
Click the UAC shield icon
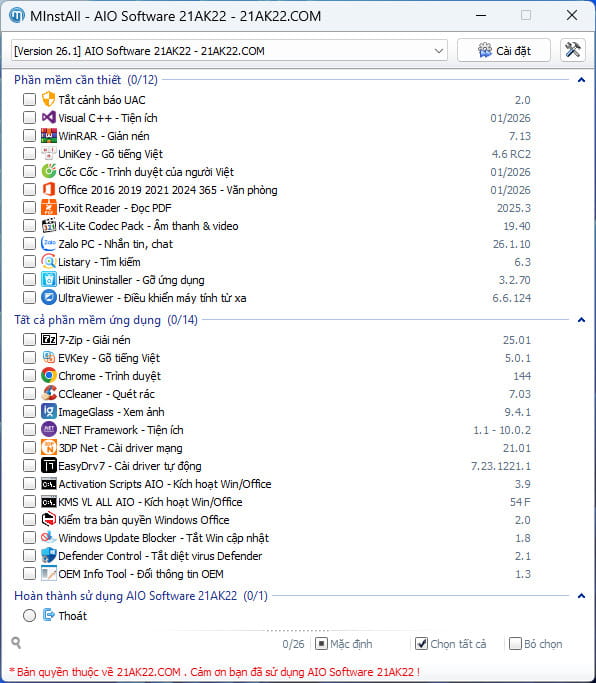coord(48,99)
